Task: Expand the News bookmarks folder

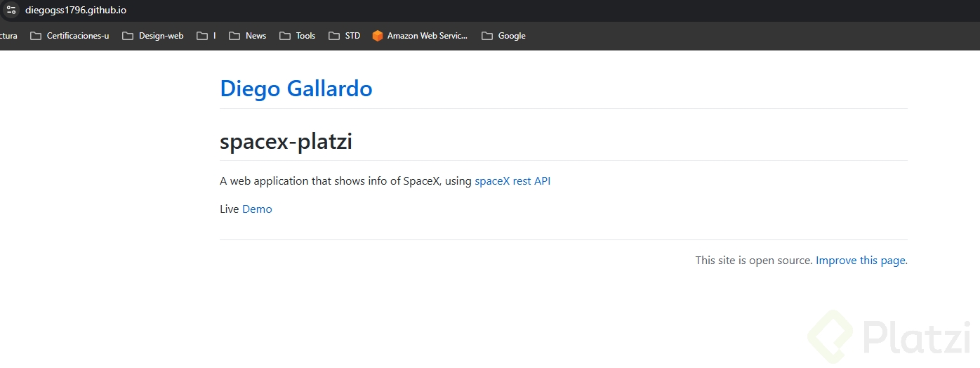Action: 247,36
